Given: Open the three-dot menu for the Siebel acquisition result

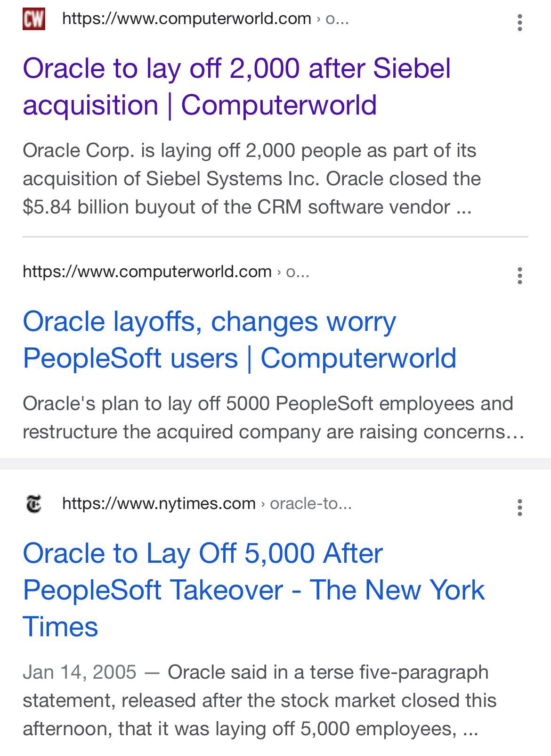Looking at the screenshot, I should [519, 23].
